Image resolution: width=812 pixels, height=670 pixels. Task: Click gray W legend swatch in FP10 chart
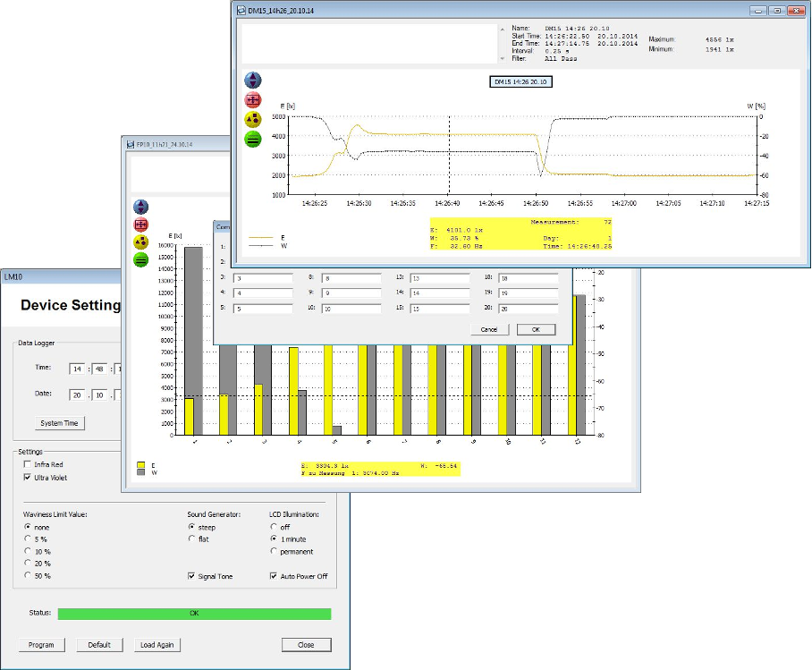tap(141, 472)
